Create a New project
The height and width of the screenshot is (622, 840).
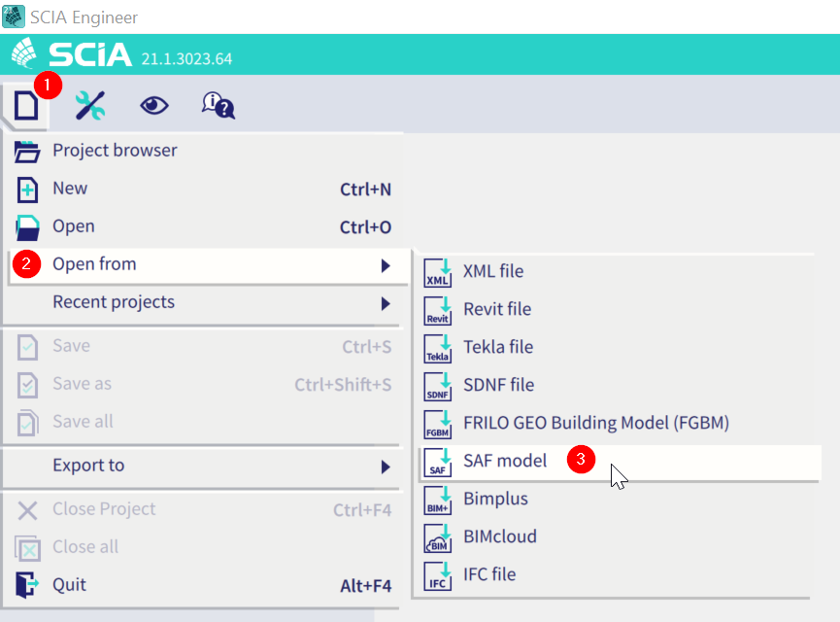coord(70,189)
